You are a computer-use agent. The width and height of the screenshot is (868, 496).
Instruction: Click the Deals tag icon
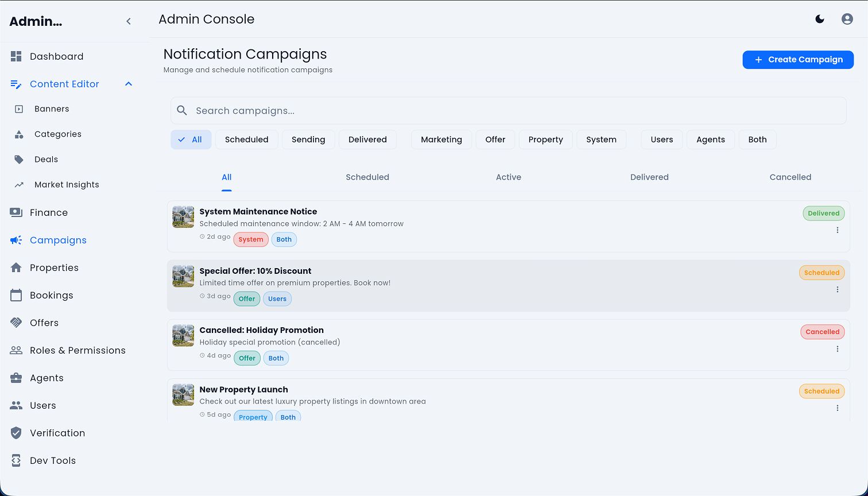pyautogui.click(x=19, y=159)
